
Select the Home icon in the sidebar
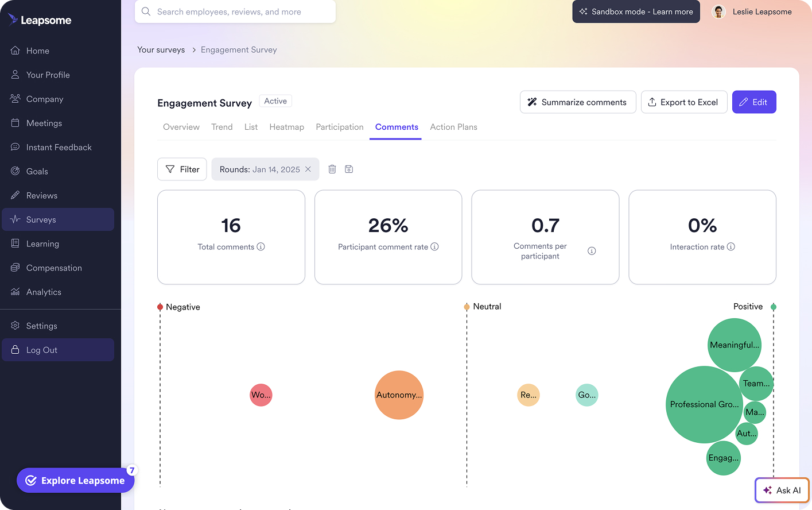[15, 51]
